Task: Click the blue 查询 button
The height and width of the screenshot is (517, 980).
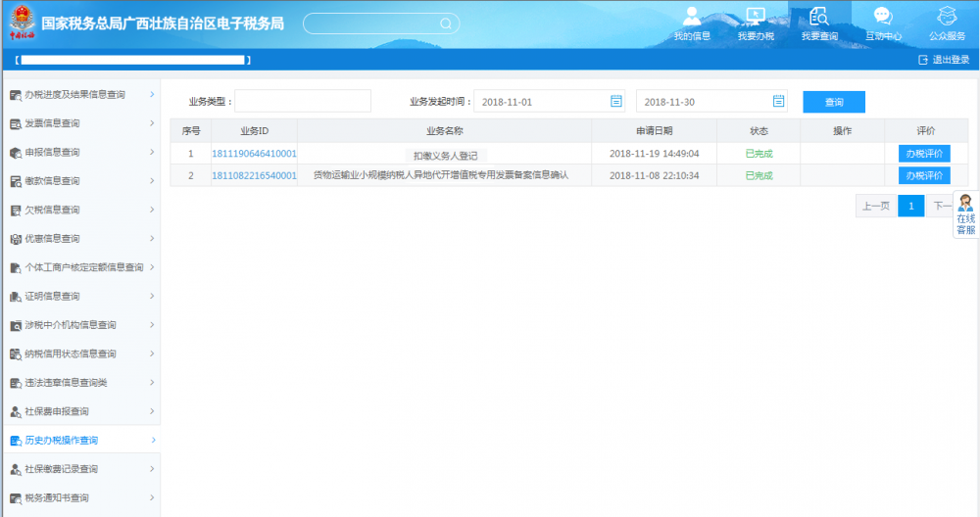Action: [834, 102]
